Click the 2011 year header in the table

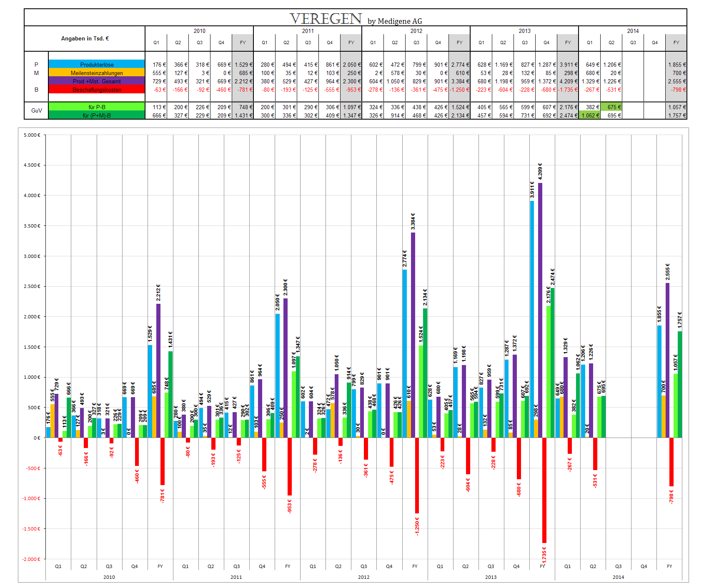click(308, 31)
